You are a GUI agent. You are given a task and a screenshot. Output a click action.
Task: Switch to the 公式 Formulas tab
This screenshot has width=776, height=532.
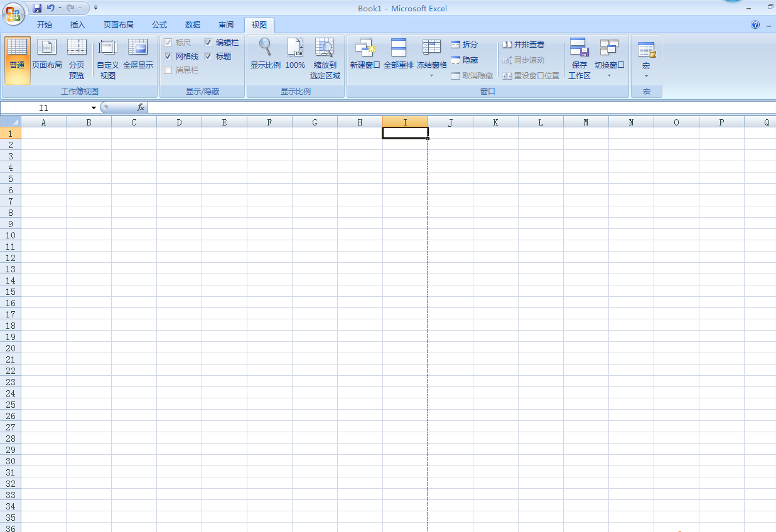[159, 25]
